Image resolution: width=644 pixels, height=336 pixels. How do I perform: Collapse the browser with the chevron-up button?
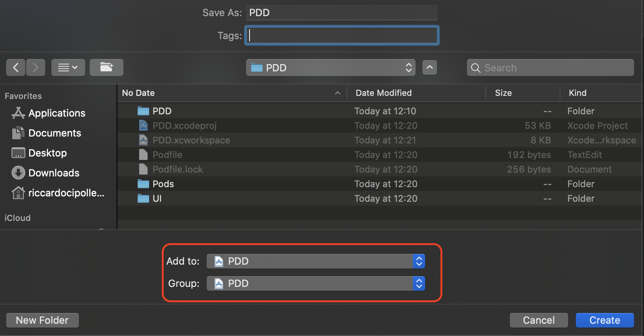point(430,68)
